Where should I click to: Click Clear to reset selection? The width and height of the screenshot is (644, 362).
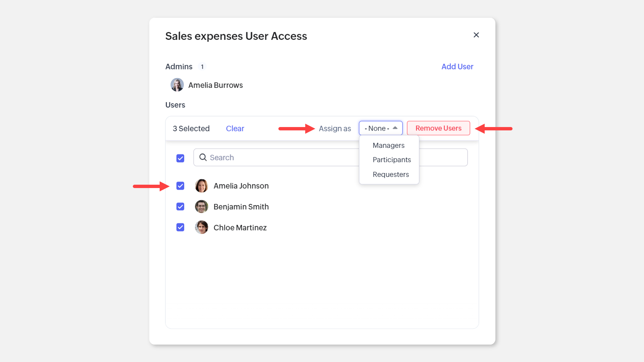[235, 128]
